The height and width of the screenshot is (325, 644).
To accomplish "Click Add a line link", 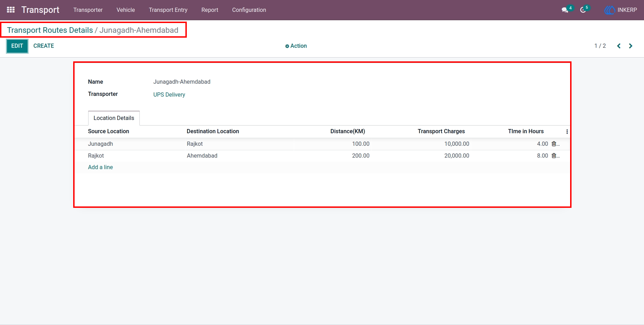I will point(100,167).
